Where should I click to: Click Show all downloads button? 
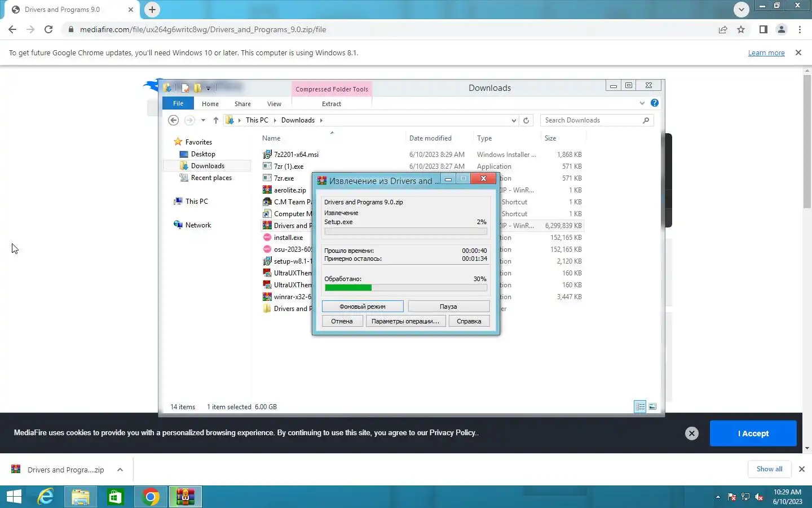(769, 469)
